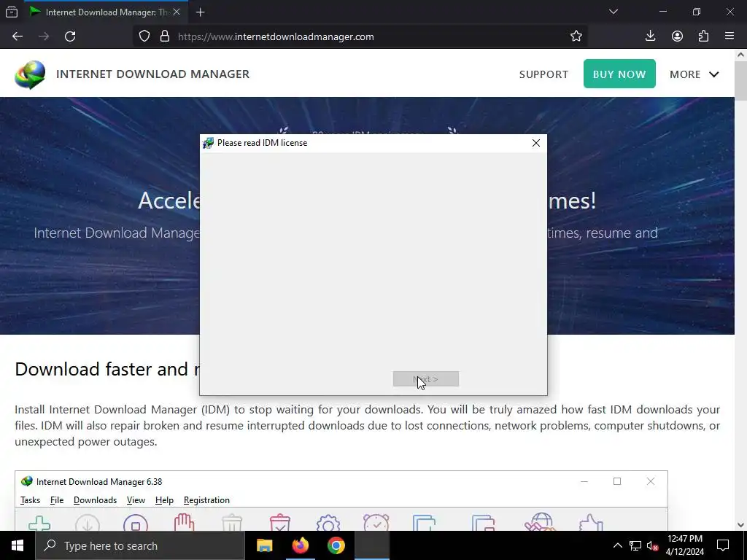Open the Tasks menu in IDM 6.38 image
747x560 pixels.
click(x=31, y=500)
